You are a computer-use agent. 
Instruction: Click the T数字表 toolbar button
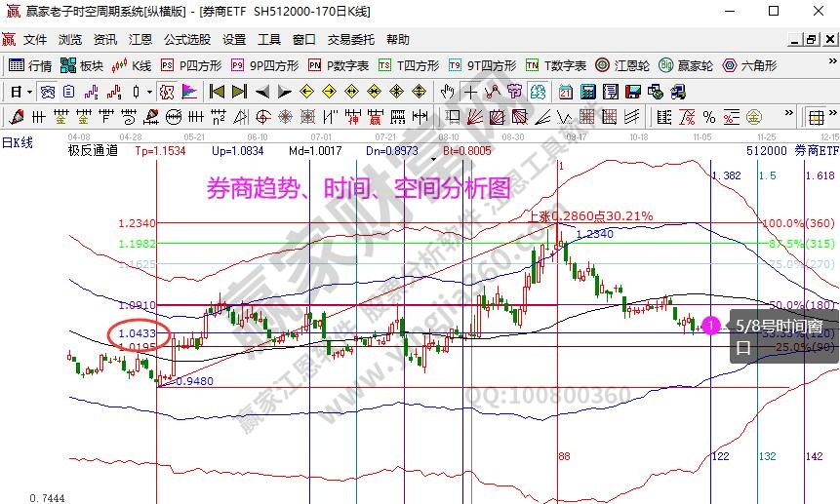coord(556,66)
